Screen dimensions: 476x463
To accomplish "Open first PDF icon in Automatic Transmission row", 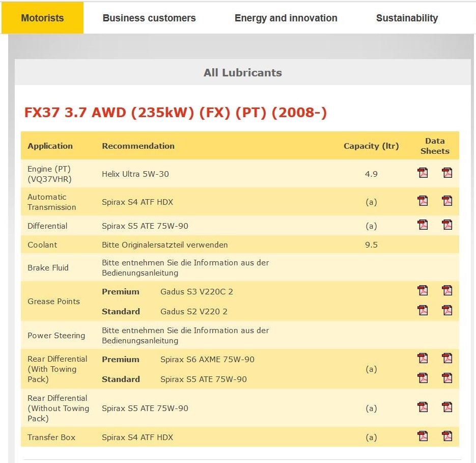I will [x=423, y=201].
